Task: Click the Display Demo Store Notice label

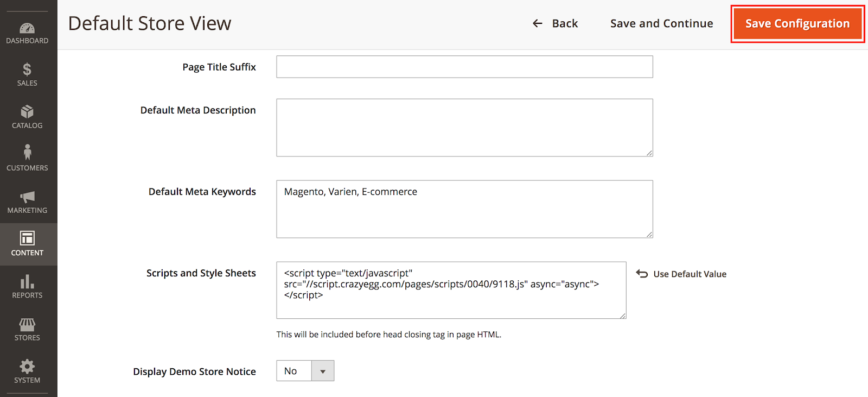Action: [x=195, y=371]
